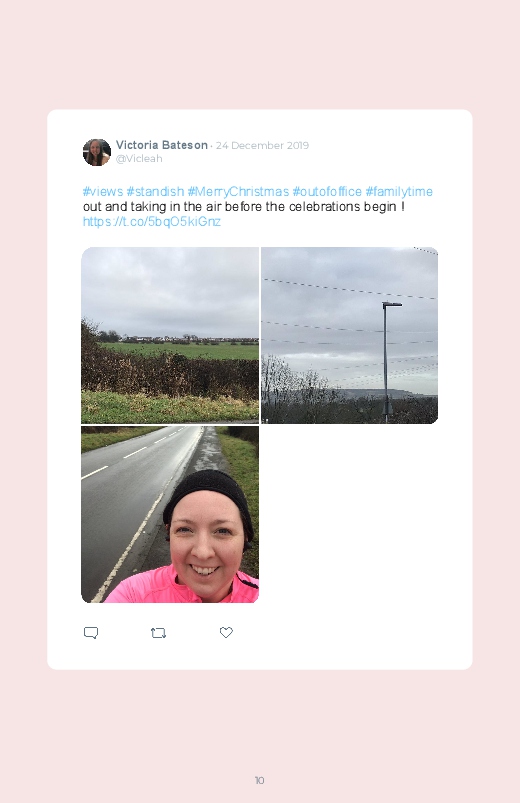View the green field hedge photo
Screen dimensions: 520x803
pyautogui.click(x=170, y=335)
